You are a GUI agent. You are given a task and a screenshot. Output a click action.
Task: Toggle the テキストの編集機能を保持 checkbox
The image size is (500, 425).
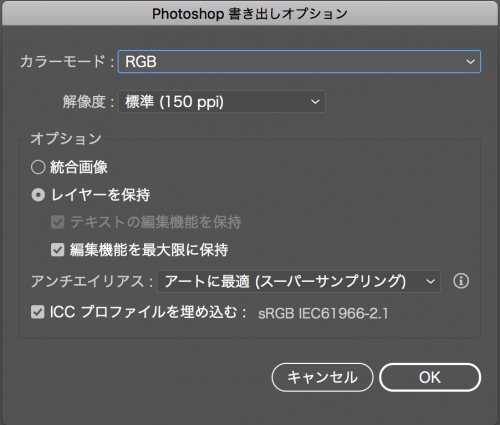pos(57,222)
